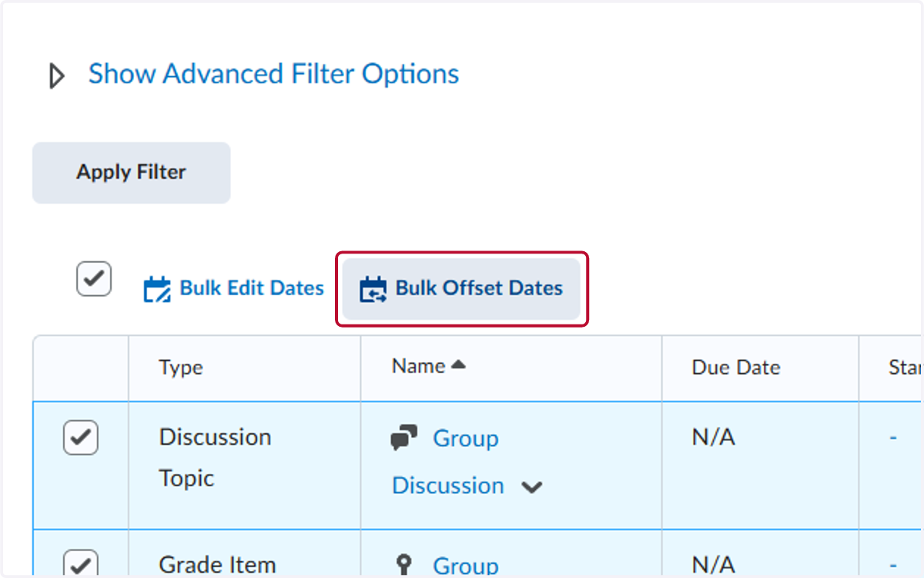Image resolution: width=924 pixels, height=578 pixels.
Task: Sort by the Type column header
Action: [x=181, y=368]
